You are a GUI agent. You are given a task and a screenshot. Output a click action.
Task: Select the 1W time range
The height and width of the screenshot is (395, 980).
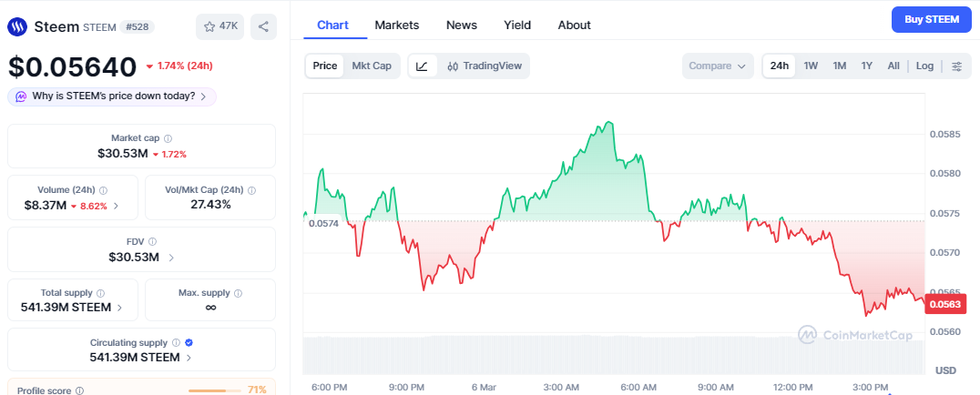point(811,66)
